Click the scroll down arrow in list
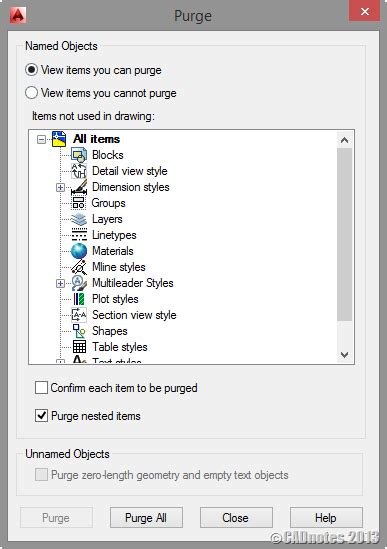 tap(344, 355)
